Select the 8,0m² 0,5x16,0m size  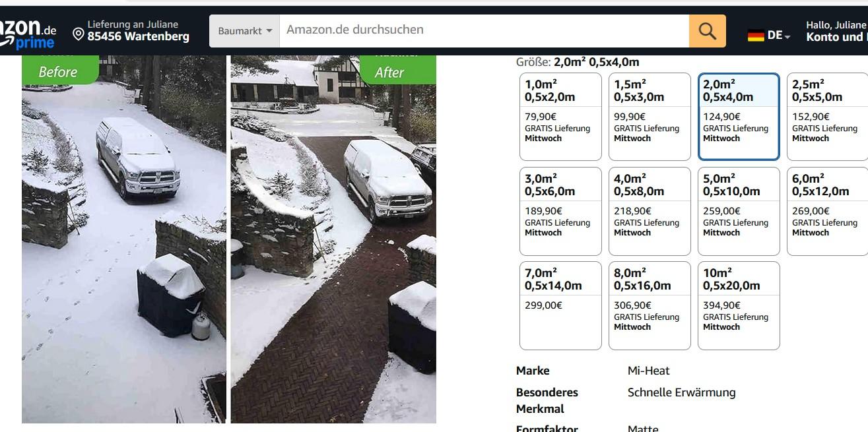click(x=650, y=305)
